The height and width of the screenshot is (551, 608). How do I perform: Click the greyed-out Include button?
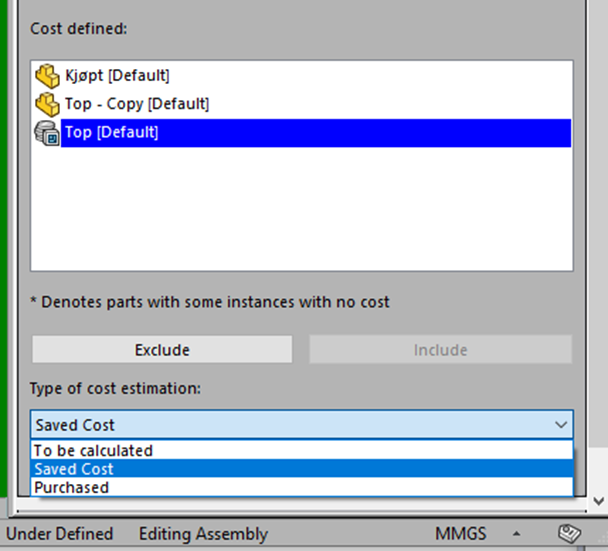pos(440,350)
